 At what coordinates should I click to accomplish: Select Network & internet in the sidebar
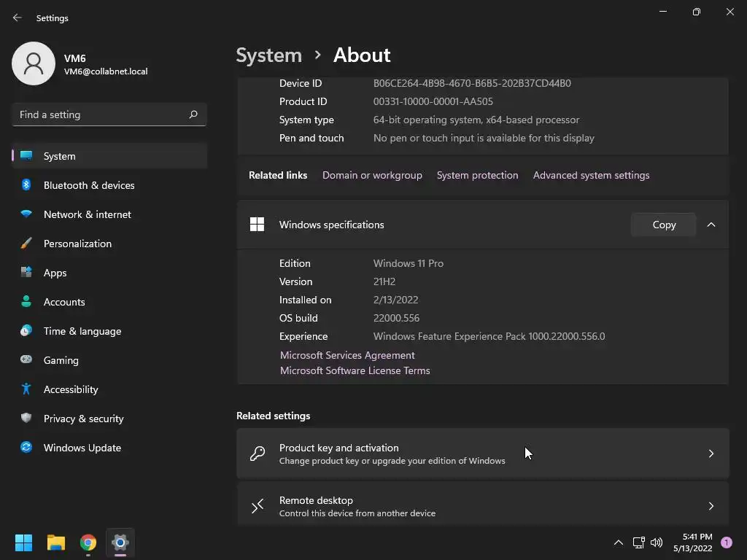109,214
